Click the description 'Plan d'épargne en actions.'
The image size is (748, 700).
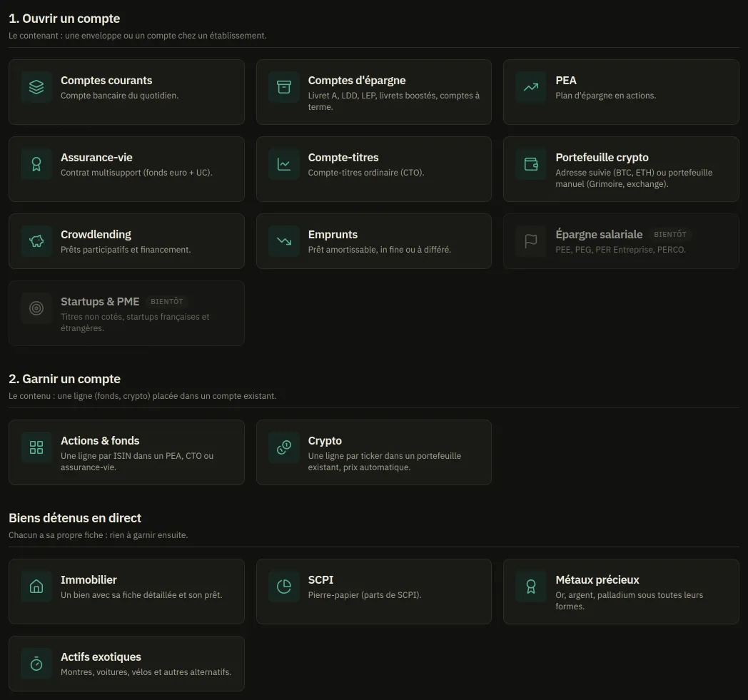coord(606,96)
